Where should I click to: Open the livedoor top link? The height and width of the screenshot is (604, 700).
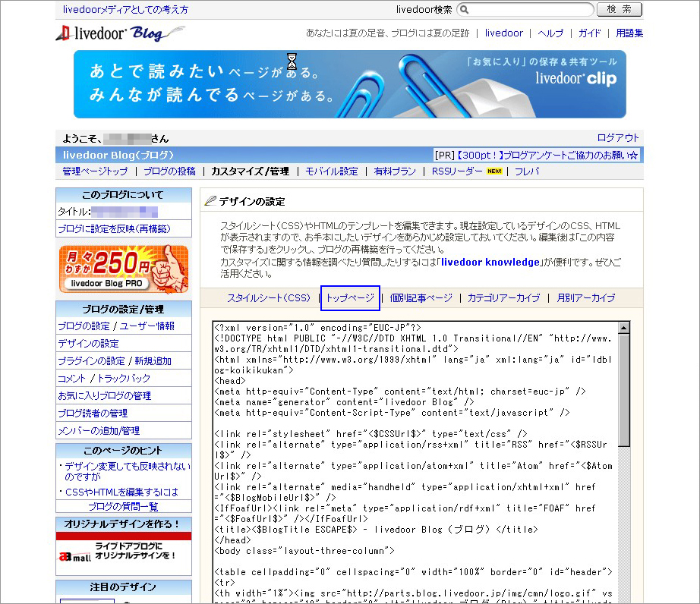503,33
